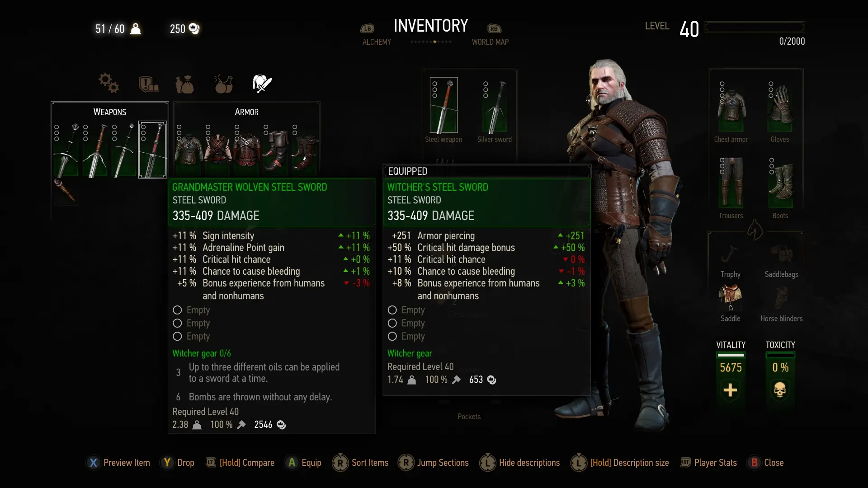Select the weapons and armor filter icon
The image size is (868, 488).
point(262,84)
